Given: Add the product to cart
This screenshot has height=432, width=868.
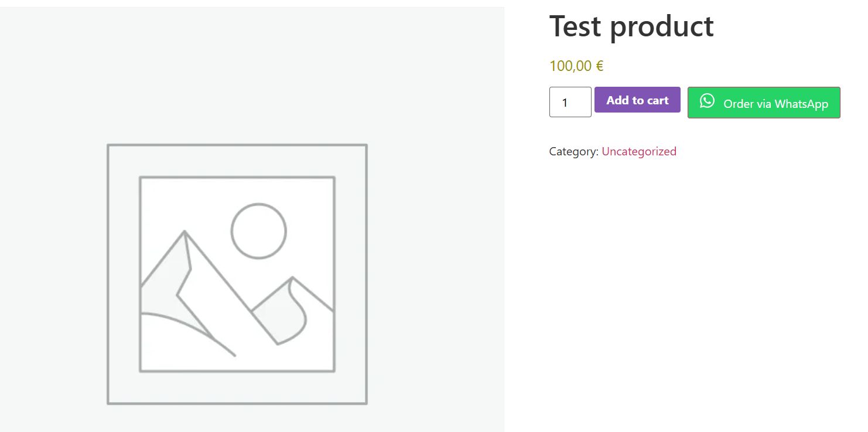Looking at the screenshot, I should pos(637,100).
